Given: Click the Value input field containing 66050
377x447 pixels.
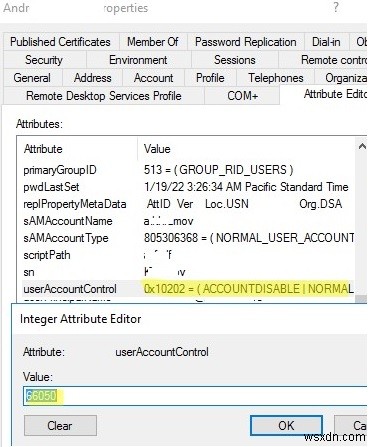Looking at the screenshot, I should [x=195, y=396].
